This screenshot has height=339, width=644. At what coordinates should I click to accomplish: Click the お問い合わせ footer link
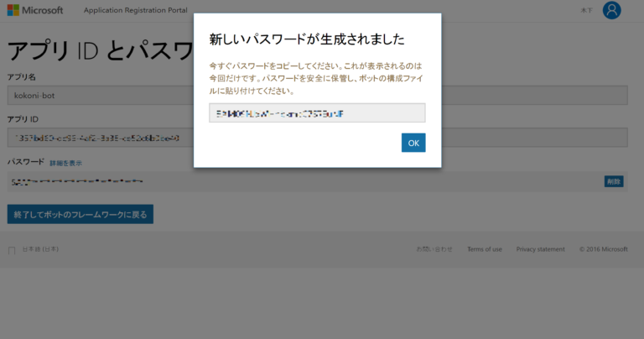[434, 249]
